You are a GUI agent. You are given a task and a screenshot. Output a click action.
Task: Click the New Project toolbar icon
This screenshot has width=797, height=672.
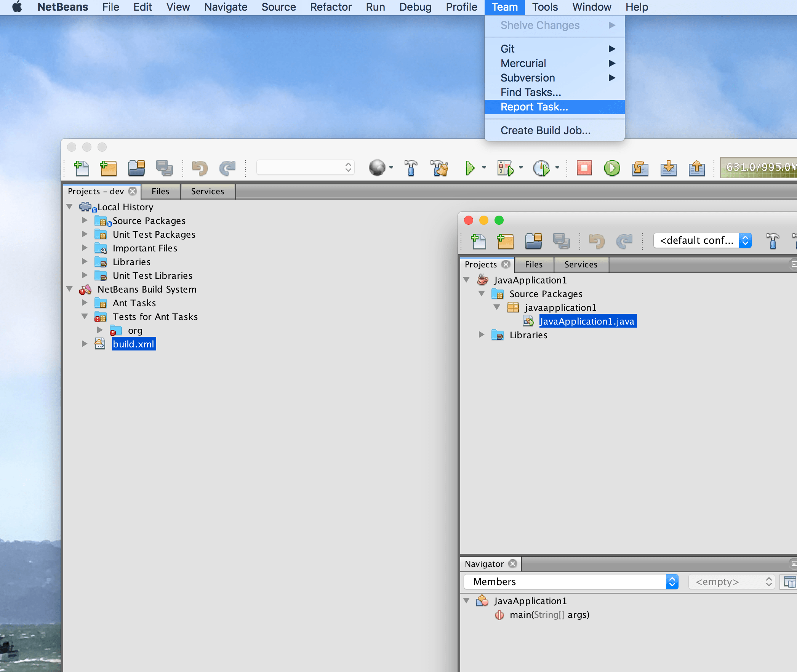[108, 168]
